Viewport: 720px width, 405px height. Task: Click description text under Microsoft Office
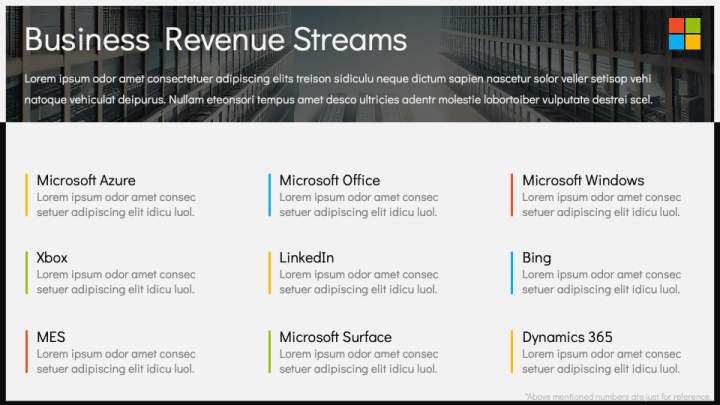[359, 205]
